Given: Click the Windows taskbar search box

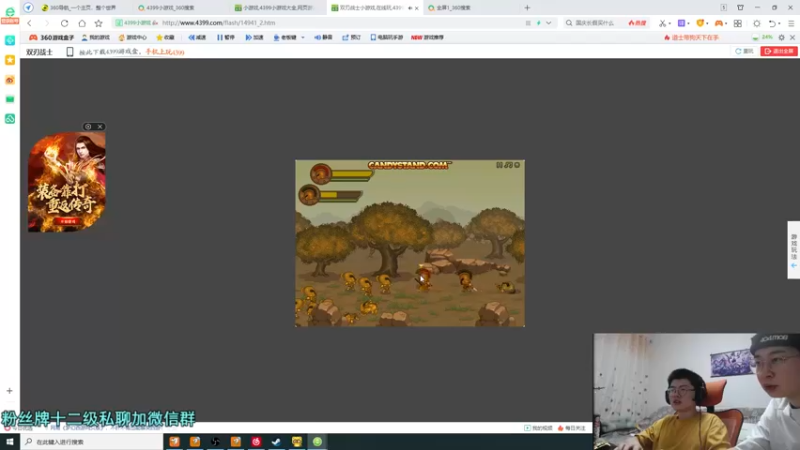Looking at the screenshot, I should tap(92, 442).
